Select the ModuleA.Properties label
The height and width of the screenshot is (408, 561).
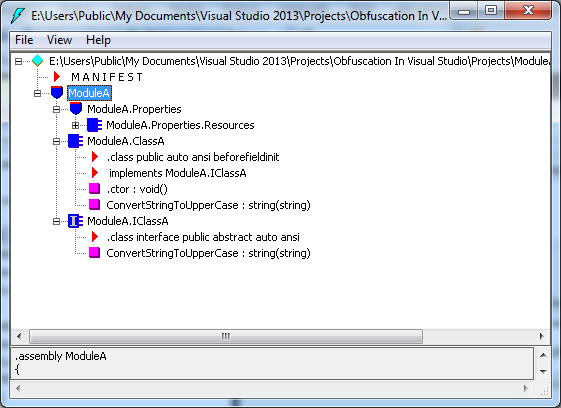[x=134, y=109]
